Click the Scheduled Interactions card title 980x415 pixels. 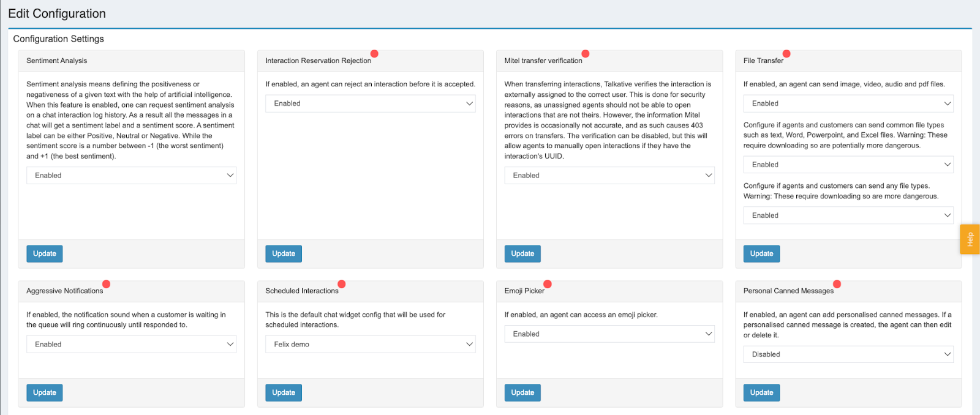point(302,291)
